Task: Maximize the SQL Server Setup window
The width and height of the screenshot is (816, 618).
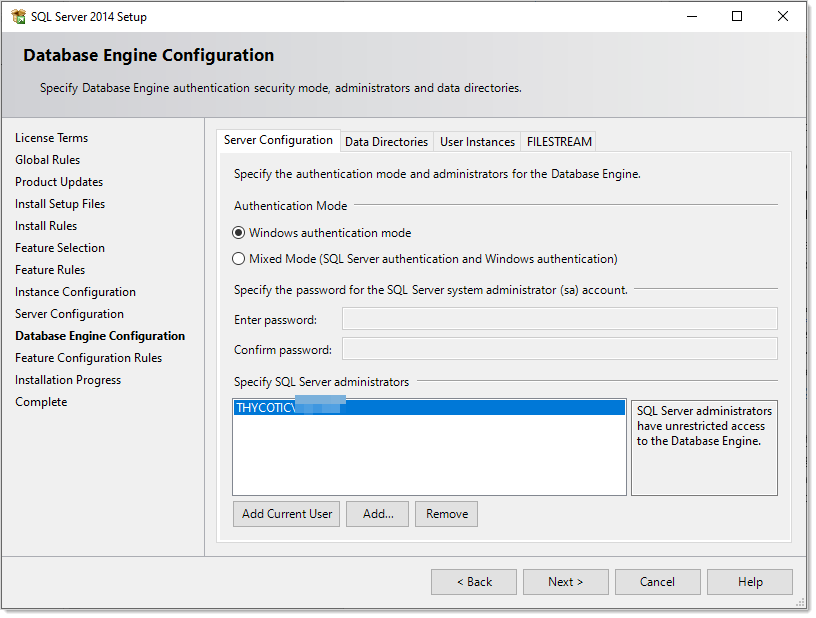Action: pyautogui.click(x=737, y=17)
